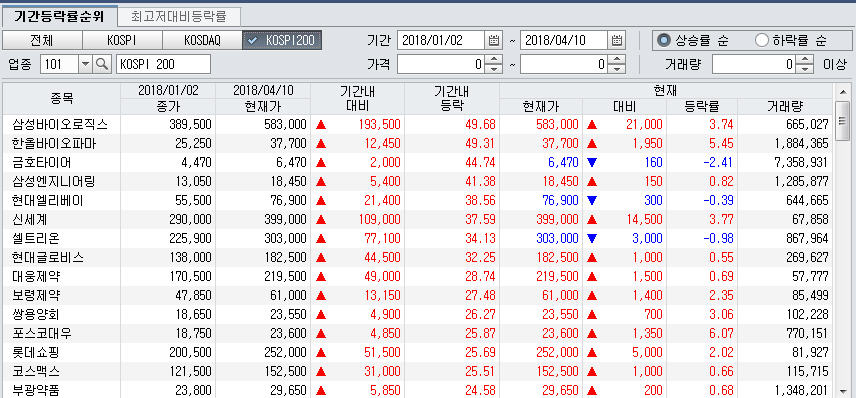Click the end date field 2018/04/10
Viewport: 856px width, 398px height.
click(x=564, y=40)
